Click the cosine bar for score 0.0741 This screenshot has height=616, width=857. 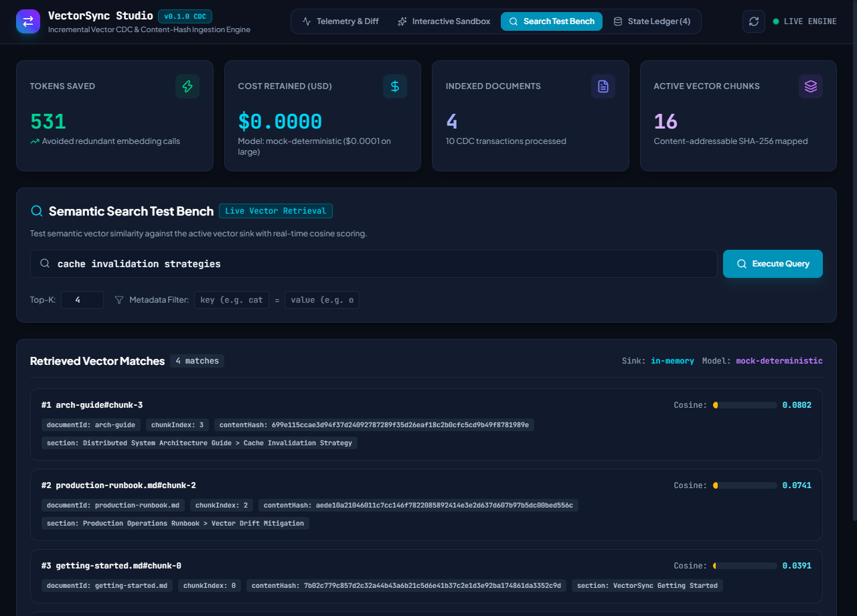pyautogui.click(x=745, y=485)
